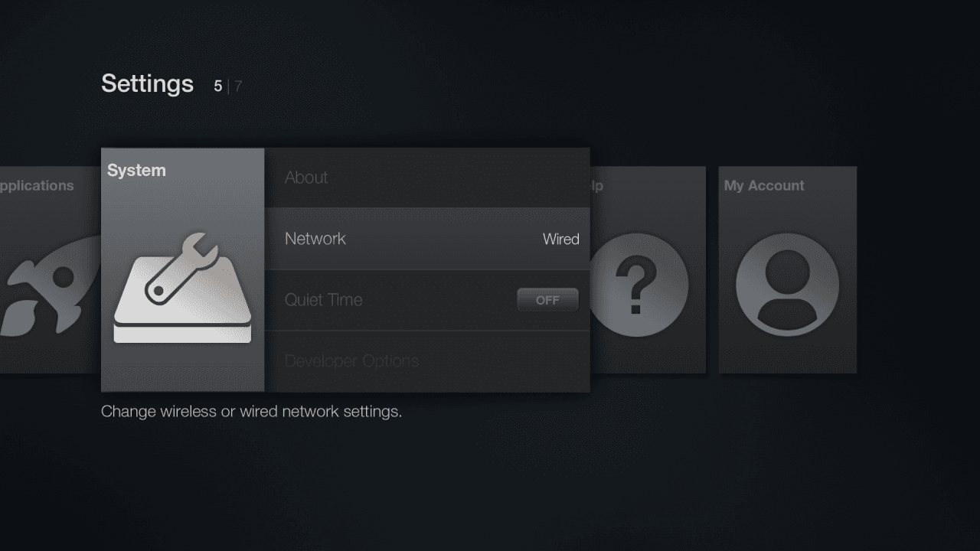The height and width of the screenshot is (551, 980).
Task: Toggle the Quiet Time OFF switch
Action: 547,300
